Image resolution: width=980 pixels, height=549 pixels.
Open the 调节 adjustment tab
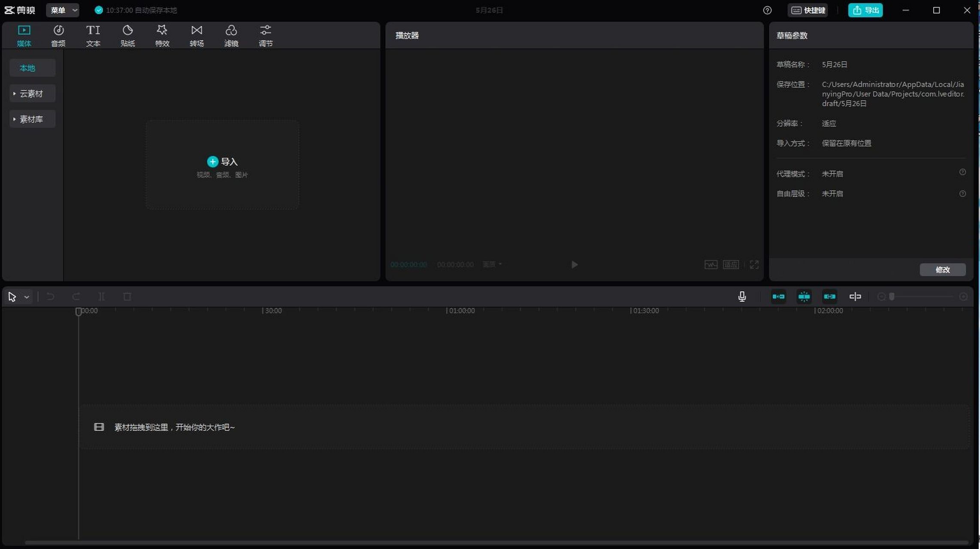tap(266, 36)
